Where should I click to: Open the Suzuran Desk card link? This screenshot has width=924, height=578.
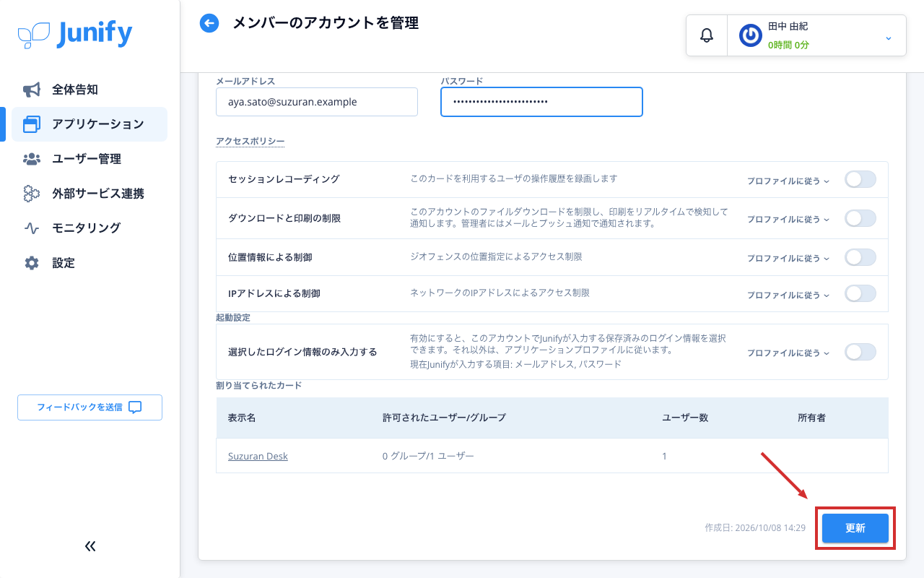pyautogui.click(x=258, y=456)
